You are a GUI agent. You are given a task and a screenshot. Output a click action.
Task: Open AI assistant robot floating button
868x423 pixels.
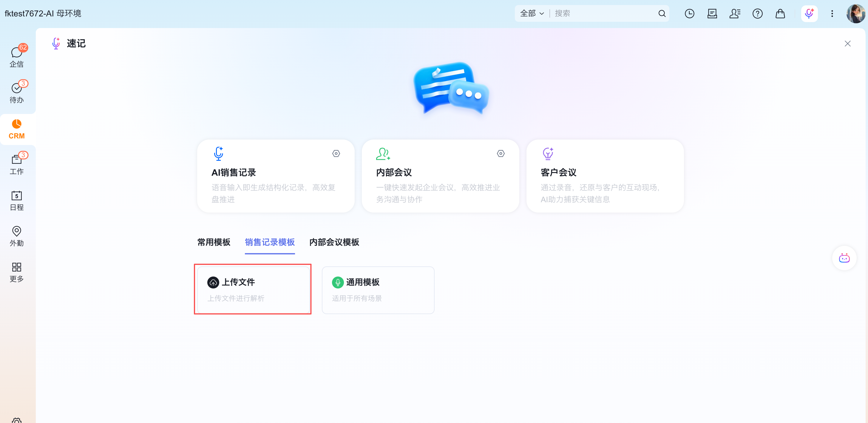click(x=844, y=258)
